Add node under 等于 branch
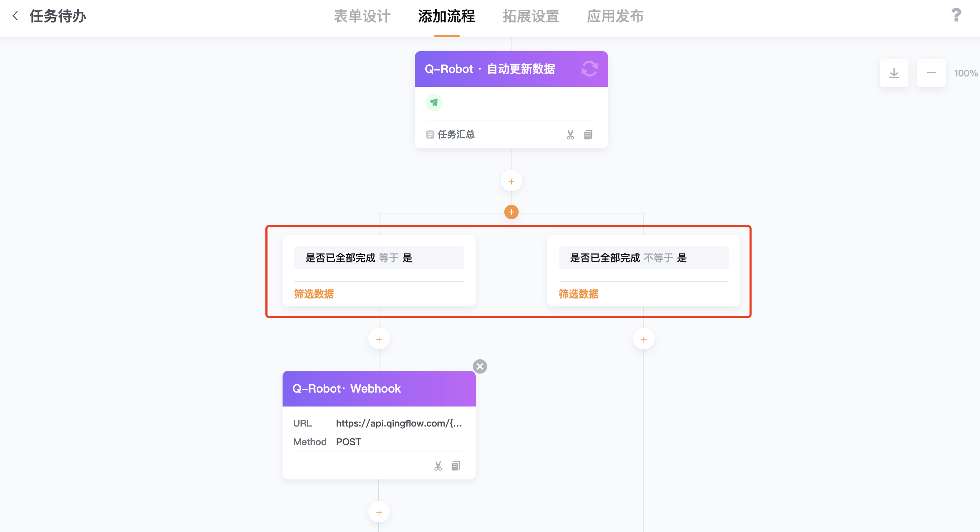This screenshot has width=980, height=532. [379, 339]
